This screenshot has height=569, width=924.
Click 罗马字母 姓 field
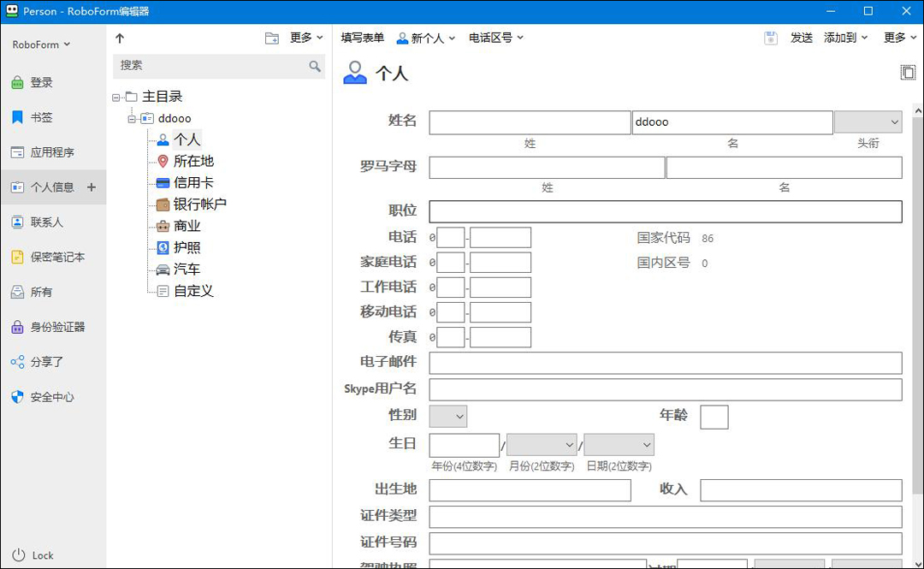coord(547,168)
